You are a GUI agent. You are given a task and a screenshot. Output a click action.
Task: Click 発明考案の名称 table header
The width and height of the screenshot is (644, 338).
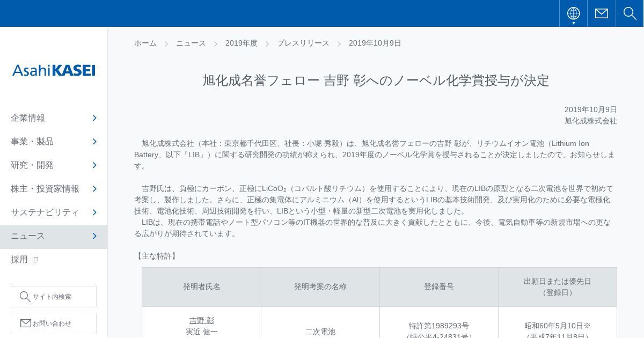point(320,286)
